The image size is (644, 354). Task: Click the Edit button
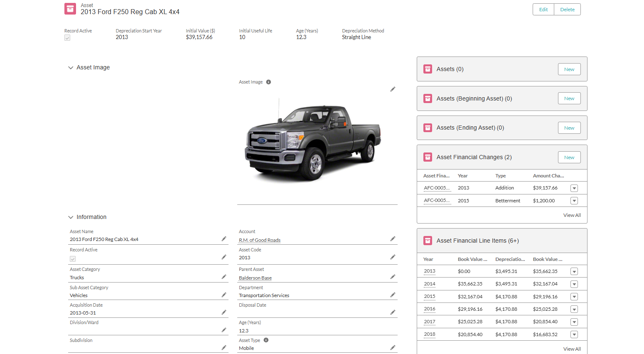[543, 9]
